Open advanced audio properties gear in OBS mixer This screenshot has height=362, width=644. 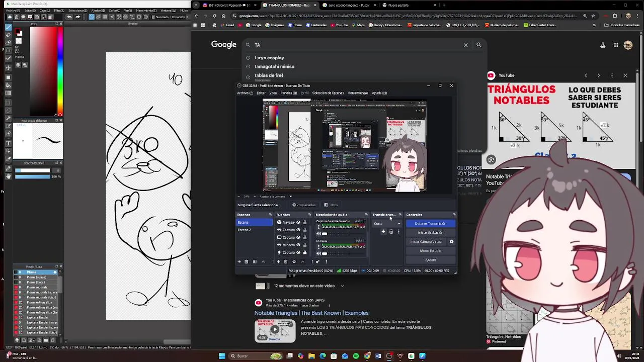coord(317,261)
